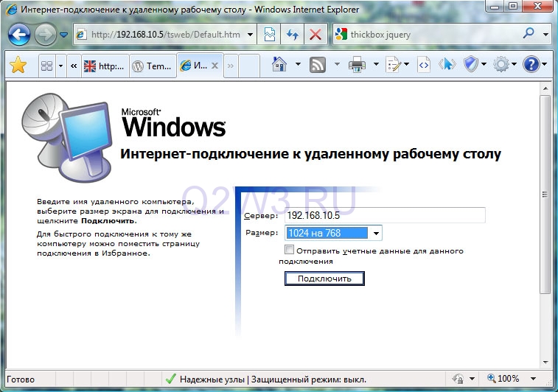Open the Quick Tabs thumbnail view button
The image size is (558, 392).
(46, 66)
